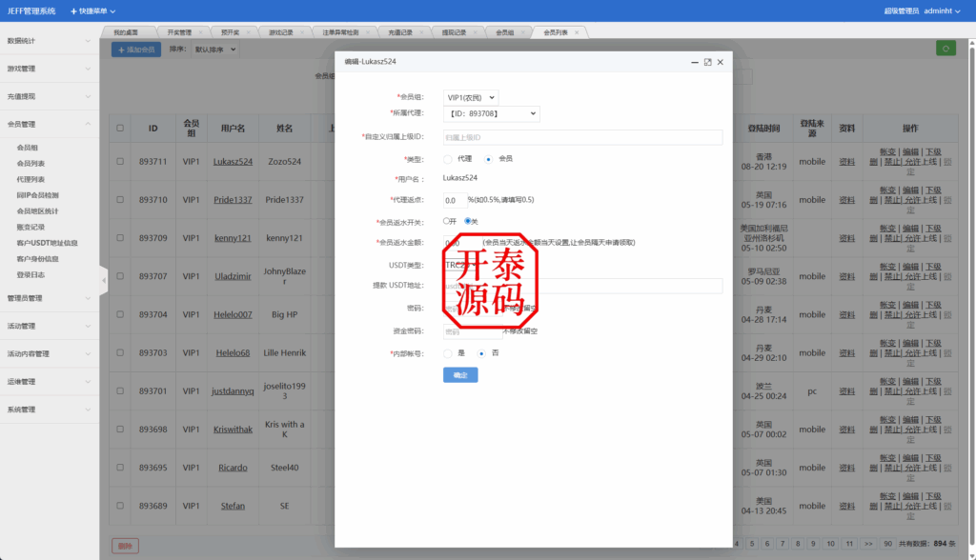Maximize the edit dialog with the expand icon
This screenshot has height=560, width=976.
coord(705,61)
